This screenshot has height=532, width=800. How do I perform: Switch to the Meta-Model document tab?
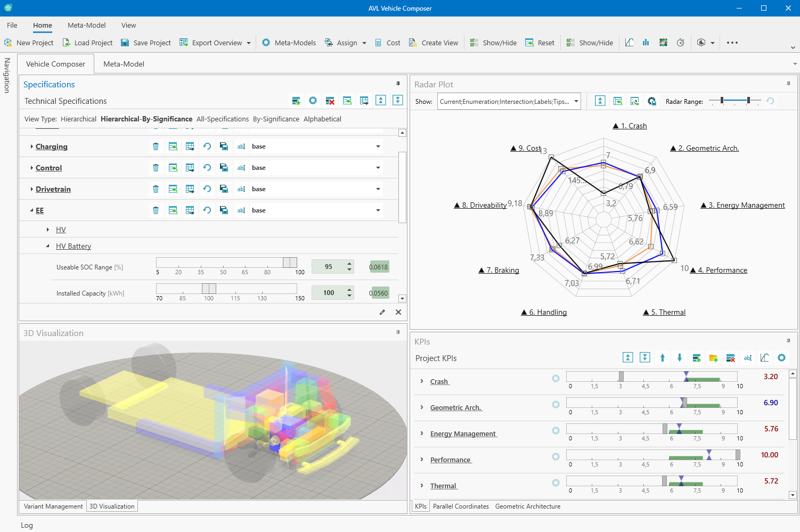[x=124, y=64]
